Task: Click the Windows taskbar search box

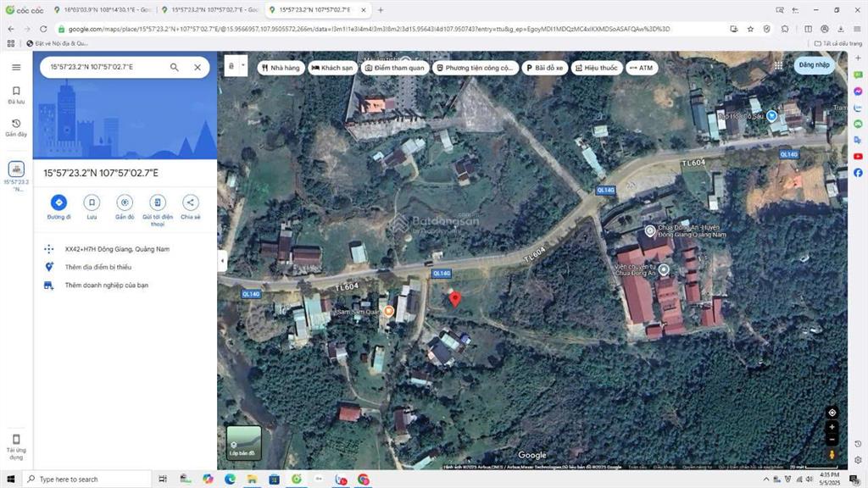Action: (85, 480)
